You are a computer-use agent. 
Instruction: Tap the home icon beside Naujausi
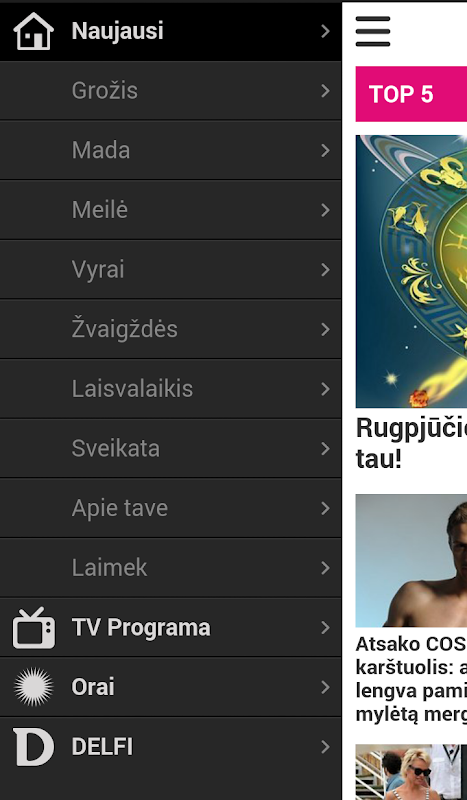coord(34,32)
